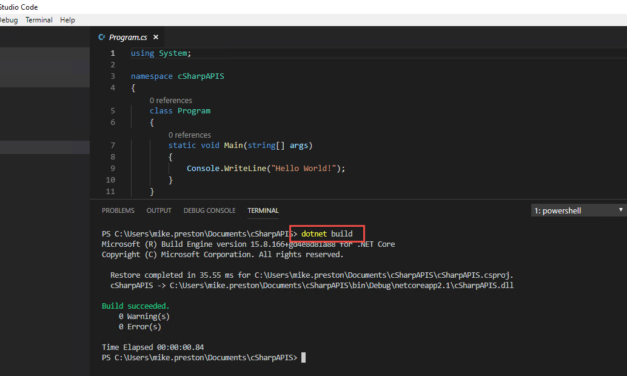The image size is (627, 376).
Task: Open the '1: powershell' terminal dropdown
Action: pyautogui.click(x=579, y=210)
